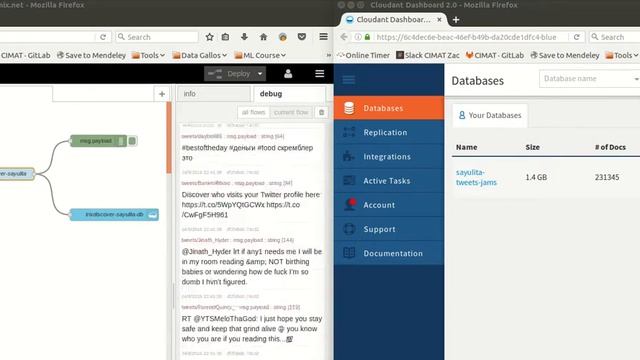The image size is (640, 360).
Task: Open downloads arrow icon in left Firefox
Action: click(x=244, y=37)
